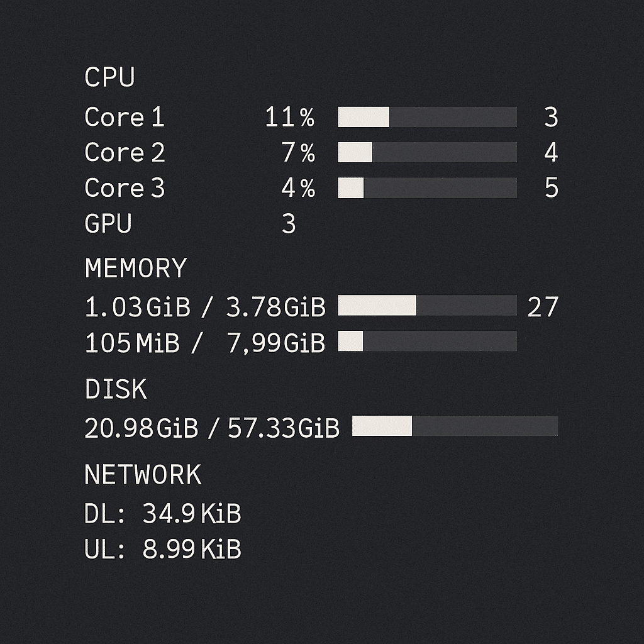Image resolution: width=644 pixels, height=644 pixels.
Task: Click the CPU section header
Action: click(110, 77)
